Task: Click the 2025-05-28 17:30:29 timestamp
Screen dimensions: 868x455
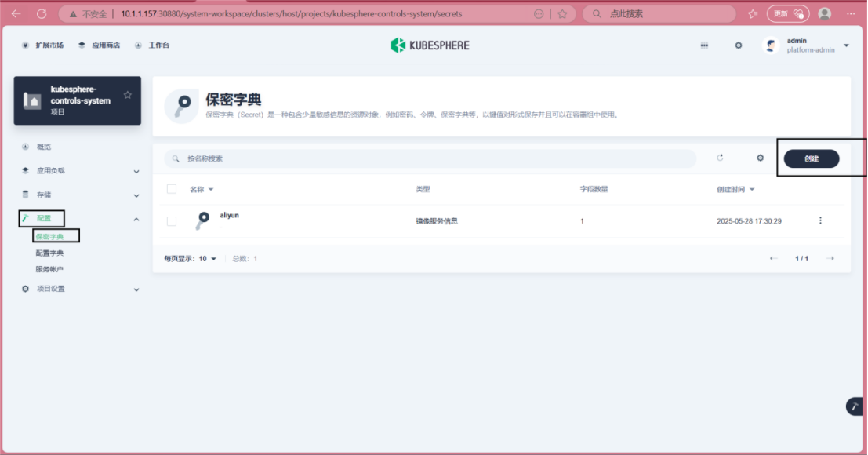Action: (x=749, y=221)
